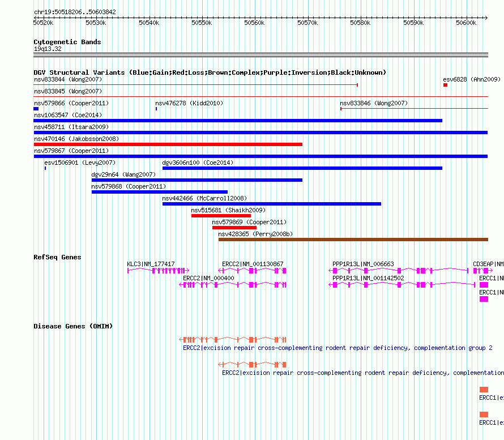Click the nsv476278 (Kidd2010) label
The width and height of the screenshot is (504, 440).
click(x=189, y=103)
